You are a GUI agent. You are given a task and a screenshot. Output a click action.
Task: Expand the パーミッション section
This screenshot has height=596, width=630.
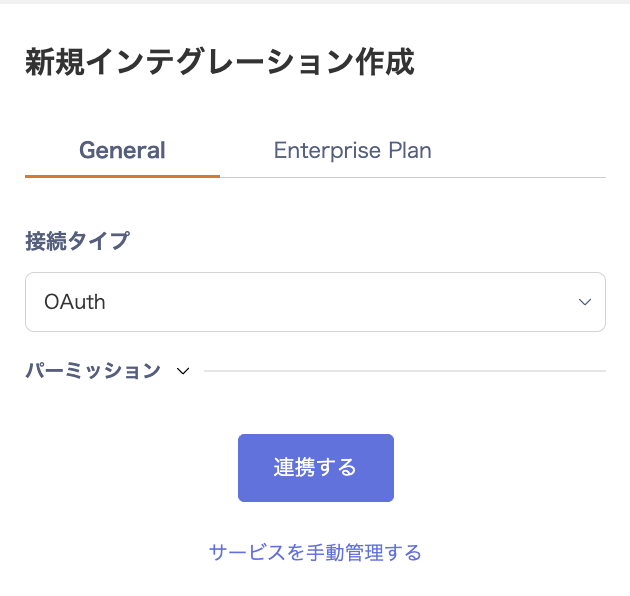(93, 371)
